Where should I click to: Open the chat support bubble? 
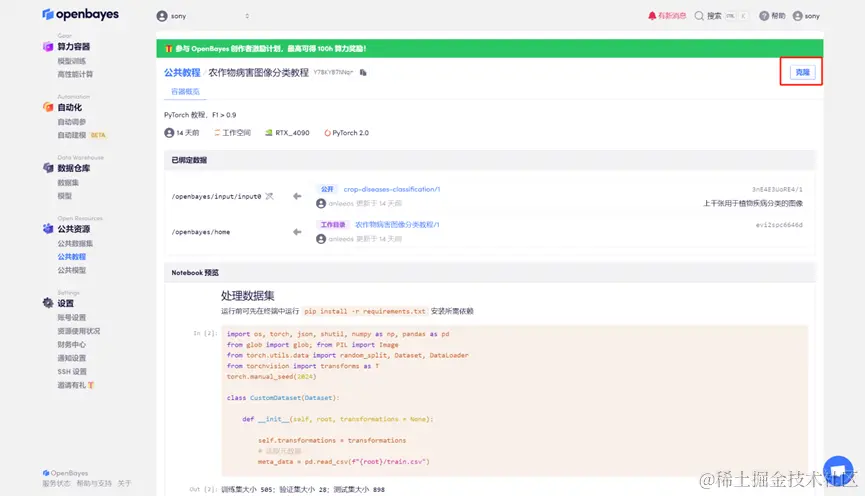coord(838,470)
